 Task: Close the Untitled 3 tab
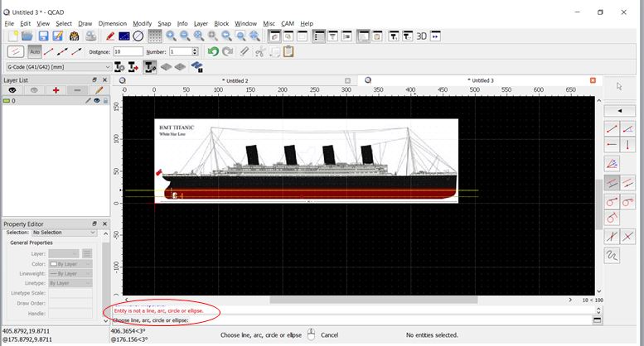coord(593,80)
